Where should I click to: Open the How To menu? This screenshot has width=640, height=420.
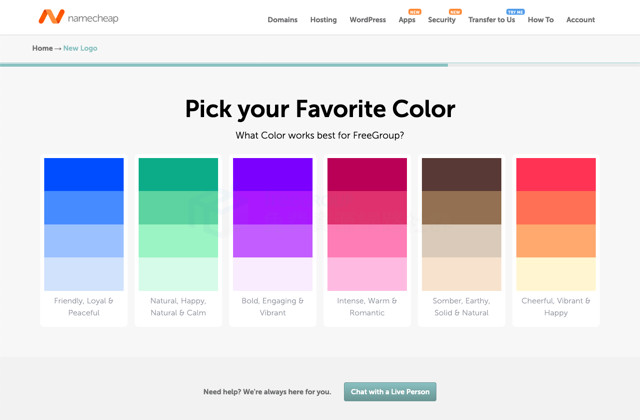click(x=541, y=20)
